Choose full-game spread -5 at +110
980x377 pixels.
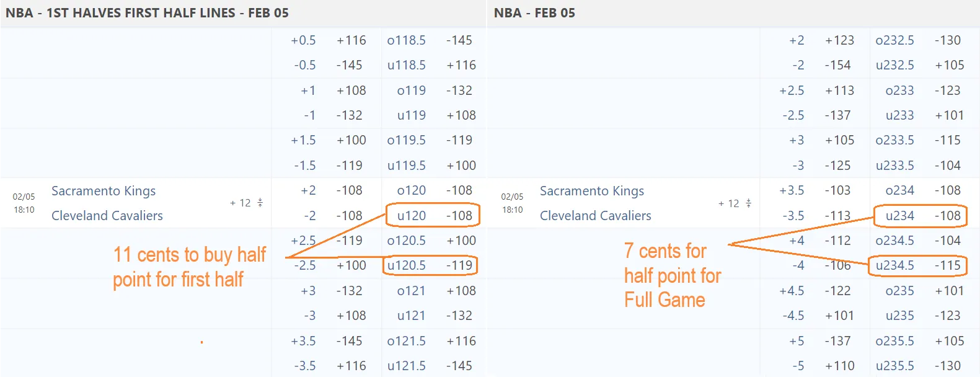pos(816,366)
